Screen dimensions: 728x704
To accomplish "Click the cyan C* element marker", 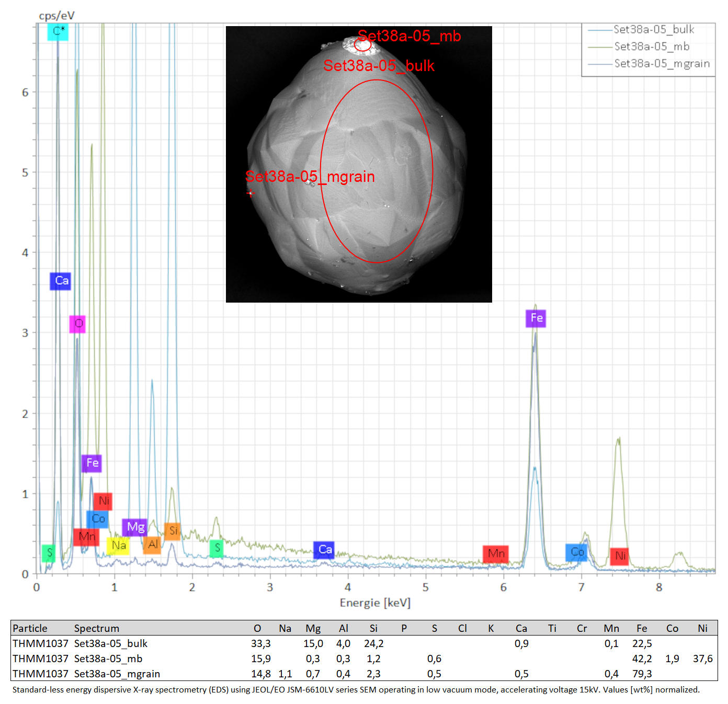I will click(58, 31).
